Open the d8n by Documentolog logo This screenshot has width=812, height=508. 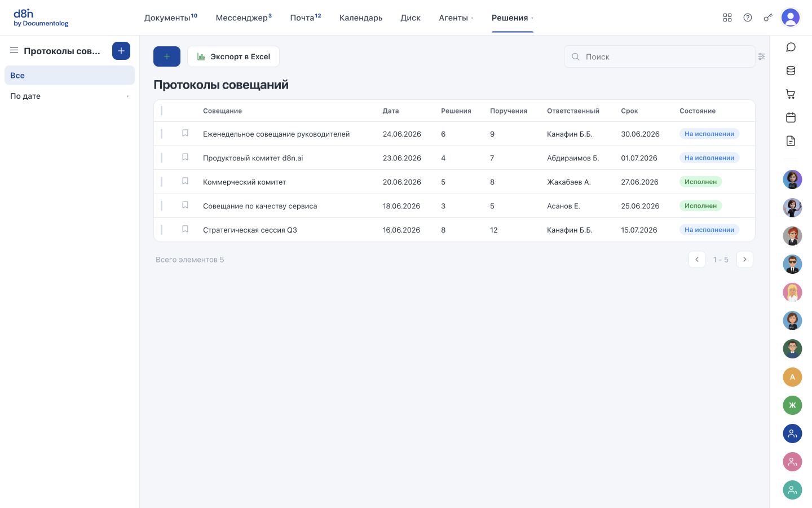point(41,18)
